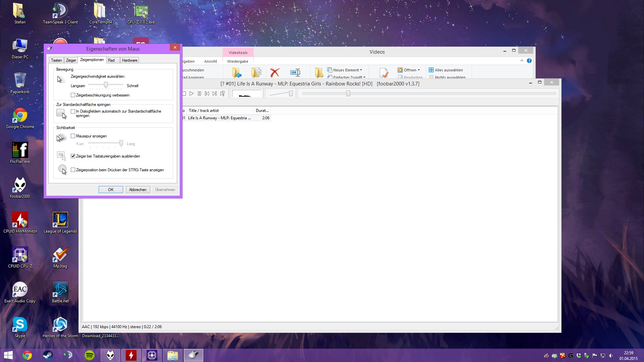Collapse the Explorer ribbon chevron
This screenshot has height=362, width=644.
[522, 61]
